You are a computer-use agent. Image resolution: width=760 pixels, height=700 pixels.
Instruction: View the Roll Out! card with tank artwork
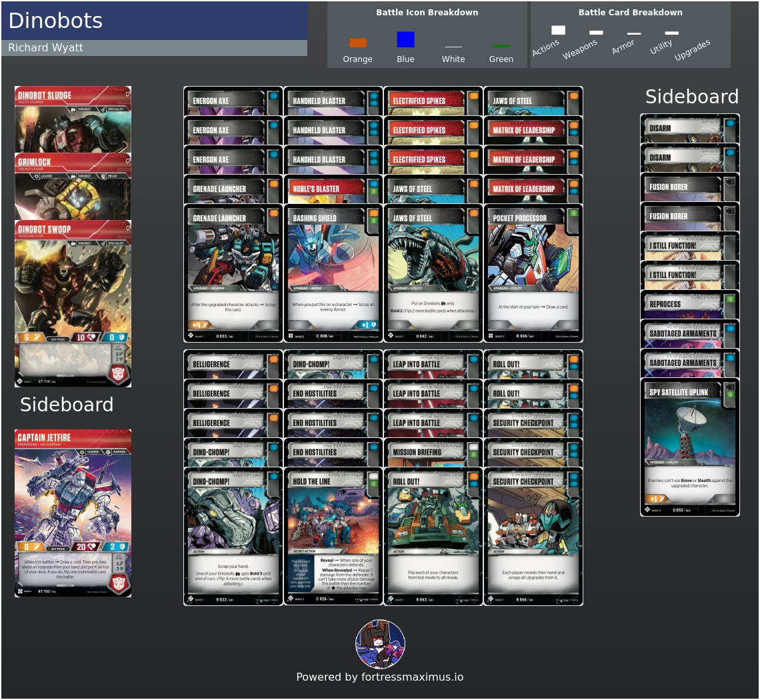[x=433, y=536]
